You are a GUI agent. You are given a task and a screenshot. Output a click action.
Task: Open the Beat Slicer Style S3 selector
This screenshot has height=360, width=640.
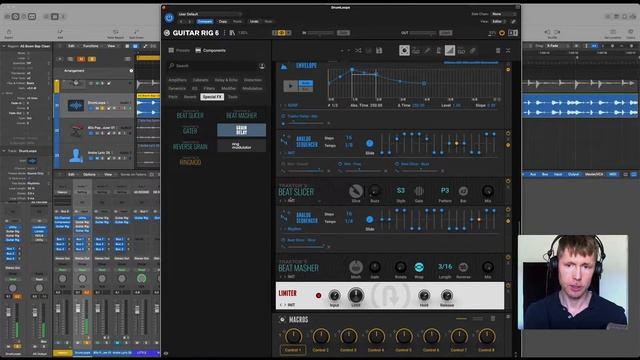[401, 191]
